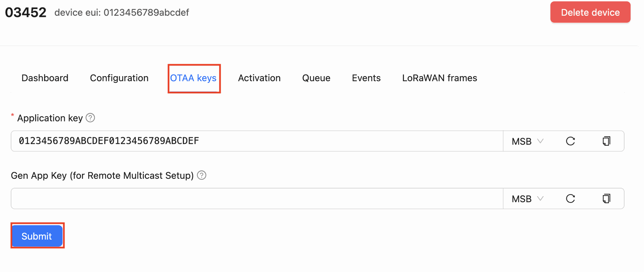Copy the Application key to clipboard
644x272 pixels.
tap(606, 141)
